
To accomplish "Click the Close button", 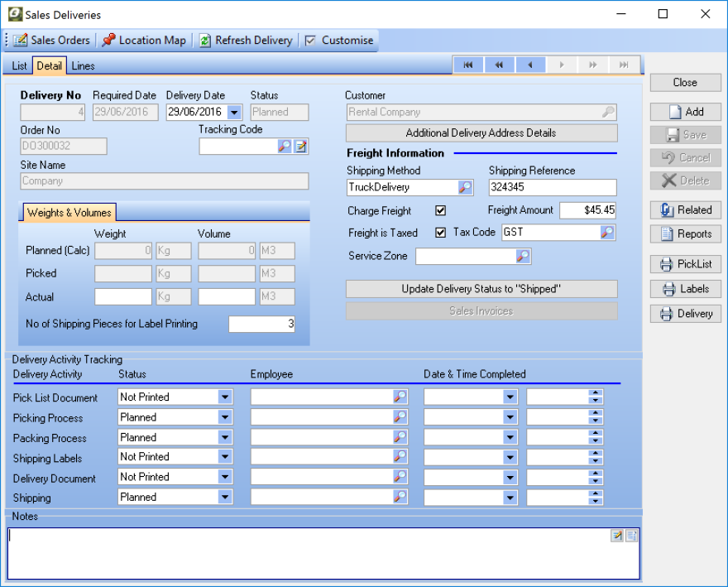I will pos(685,82).
